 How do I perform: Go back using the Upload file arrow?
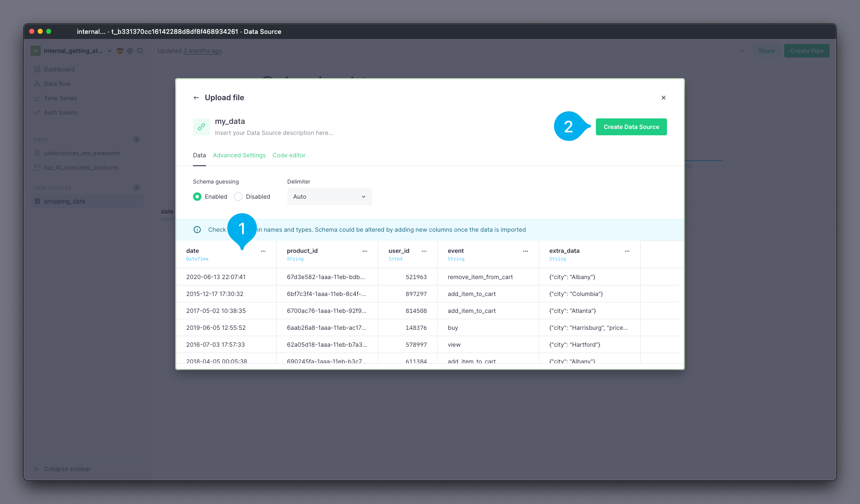tap(196, 98)
